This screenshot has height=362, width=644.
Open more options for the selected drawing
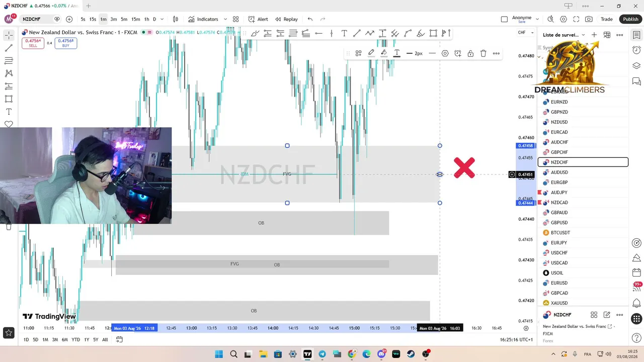[496, 53]
